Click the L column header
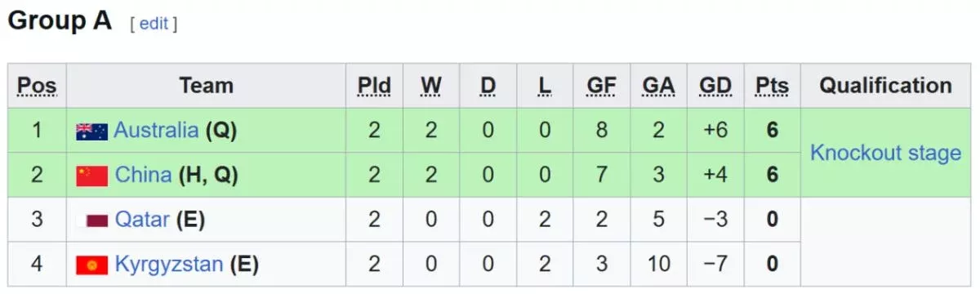 click(x=545, y=86)
